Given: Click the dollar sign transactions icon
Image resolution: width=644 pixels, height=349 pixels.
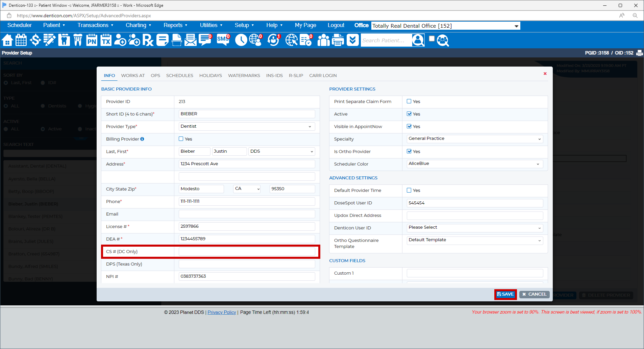Looking at the screenshot, I should 35,40.
